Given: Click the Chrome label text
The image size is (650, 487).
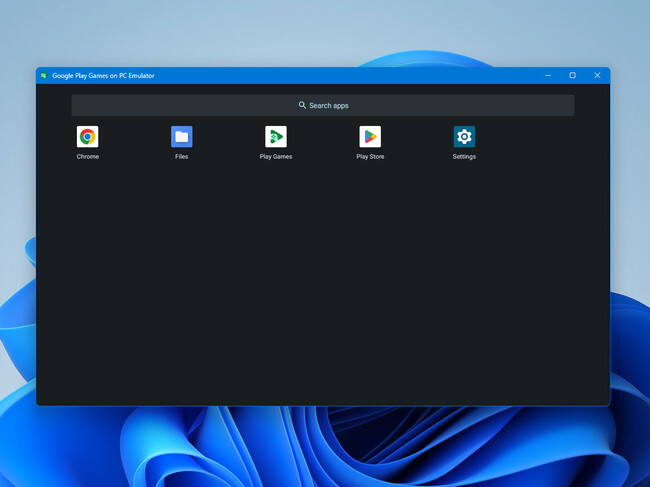Looking at the screenshot, I should (87, 157).
